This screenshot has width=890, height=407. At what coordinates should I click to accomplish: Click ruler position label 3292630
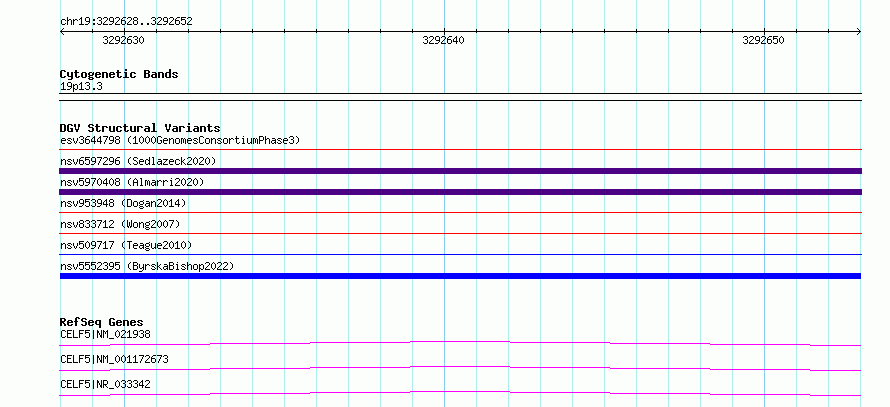click(123, 40)
